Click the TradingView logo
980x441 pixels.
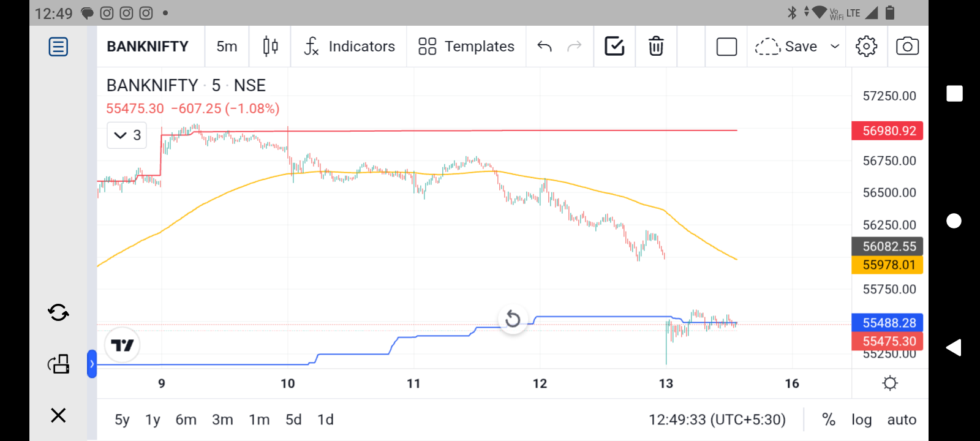coord(123,345)
